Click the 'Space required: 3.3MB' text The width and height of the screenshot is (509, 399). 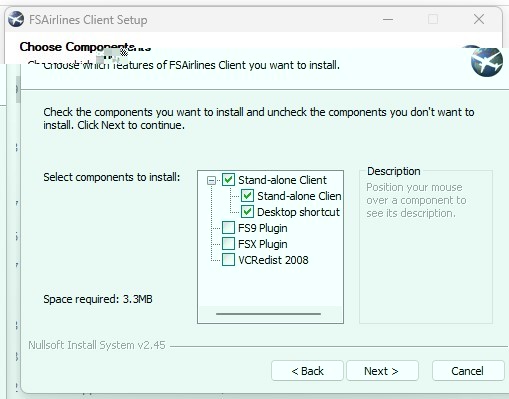coord(98,299)
